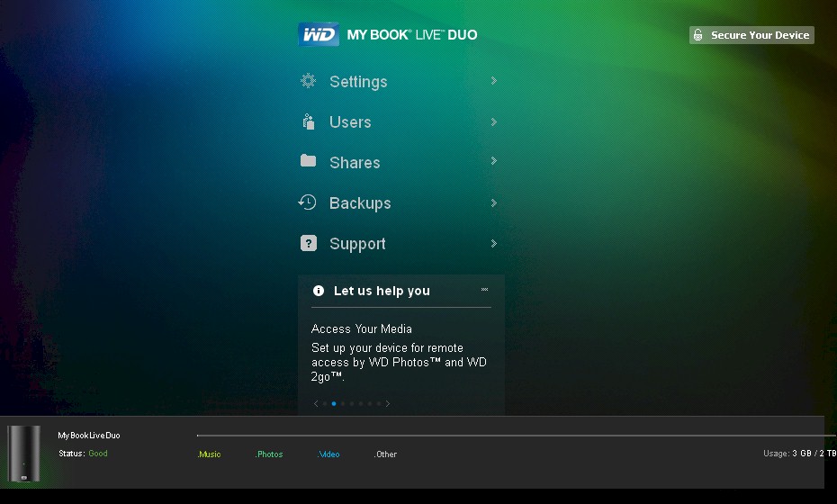Go to the previous help tip arrow
This screenshot has height=504, width=837.
[316, 403]
